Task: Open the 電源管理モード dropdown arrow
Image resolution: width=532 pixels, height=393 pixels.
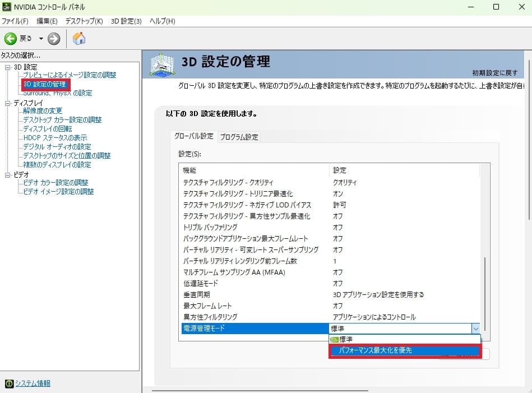Action: coord(475,329)
